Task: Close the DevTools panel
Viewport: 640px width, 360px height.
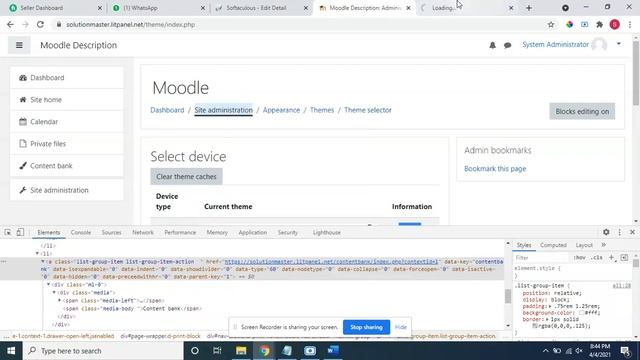Action: [633, 232]
